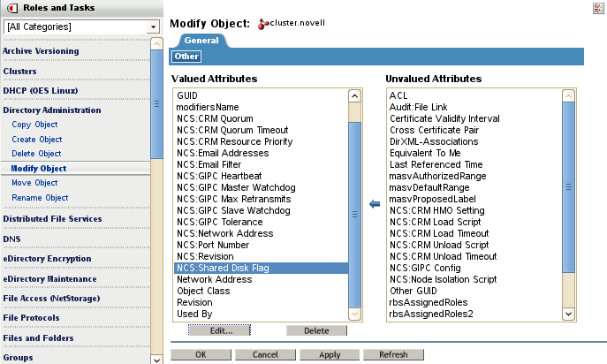Click the Unvalued Attributes scrollbar thumb

click(568, 187)
